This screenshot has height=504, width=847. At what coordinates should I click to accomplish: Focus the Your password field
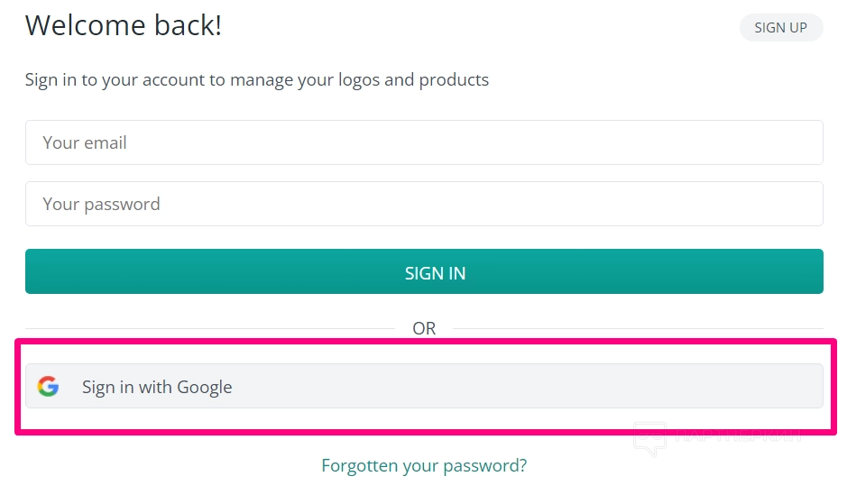tap(424, 204)
